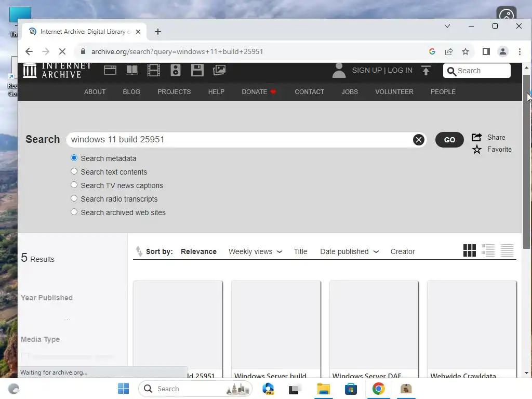Image resolution: width=532 pixels, height=399 pixels.
Task: Open HELP in navigation bar
Action: [x=216, y=91]
